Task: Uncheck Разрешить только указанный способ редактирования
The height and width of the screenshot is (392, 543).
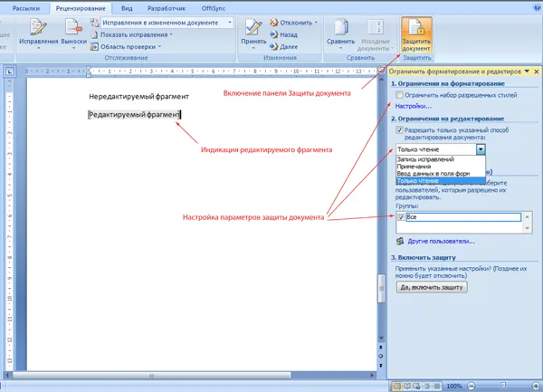Action: coord(400,130)
